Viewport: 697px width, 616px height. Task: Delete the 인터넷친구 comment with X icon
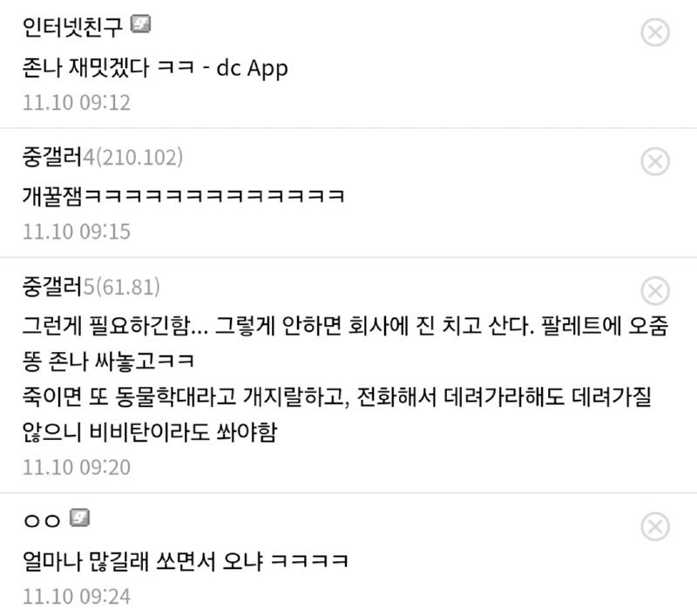[655, 32]
